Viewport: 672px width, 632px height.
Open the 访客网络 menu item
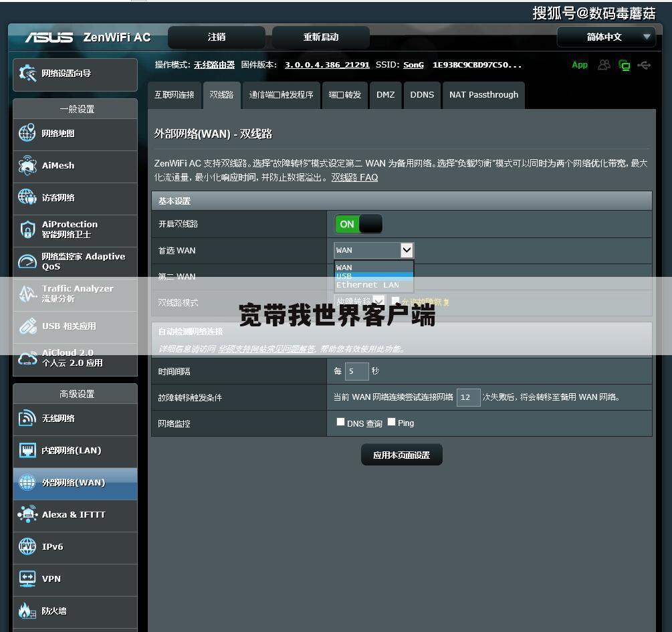tap(75, 198)
